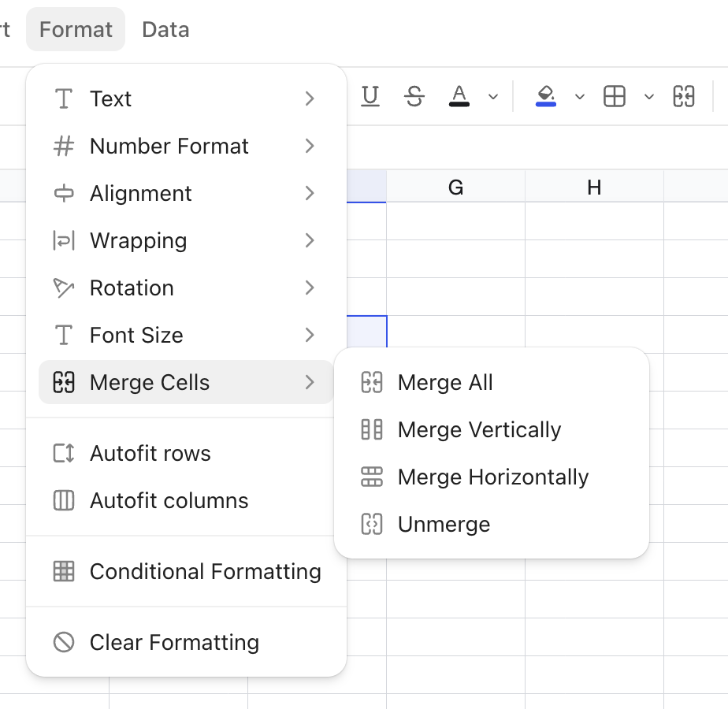Open the Alignment submenu
This screenshot has height=709, width=728.
(186, 193)
